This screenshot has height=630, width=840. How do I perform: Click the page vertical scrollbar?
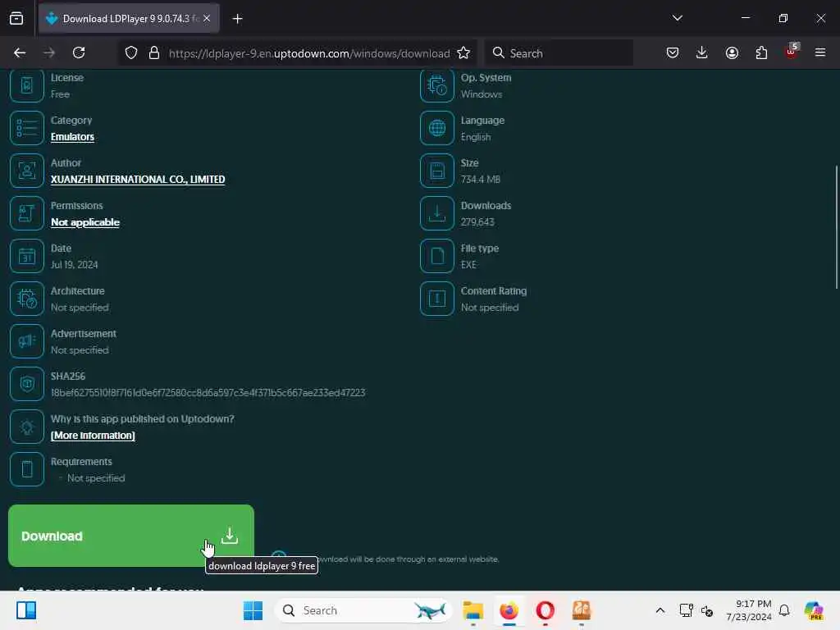pos(837,228)
